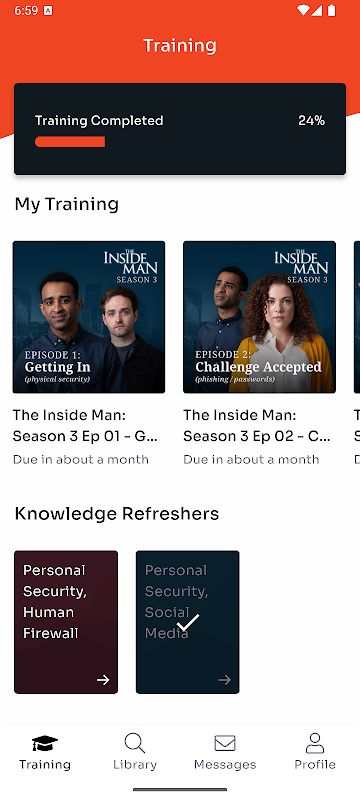
Task: Open Season 3 Ep 01 title link
Action: 85,426
